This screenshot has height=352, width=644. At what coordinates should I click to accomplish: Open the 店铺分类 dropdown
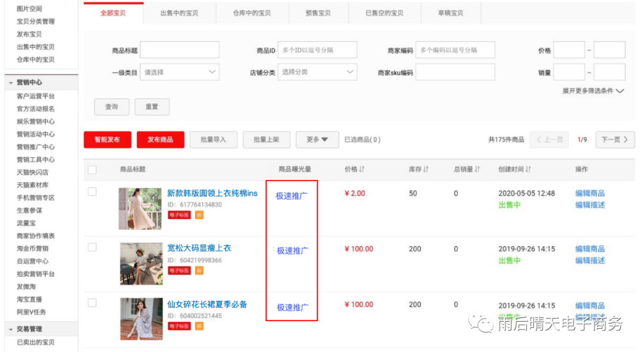[317, 72]
